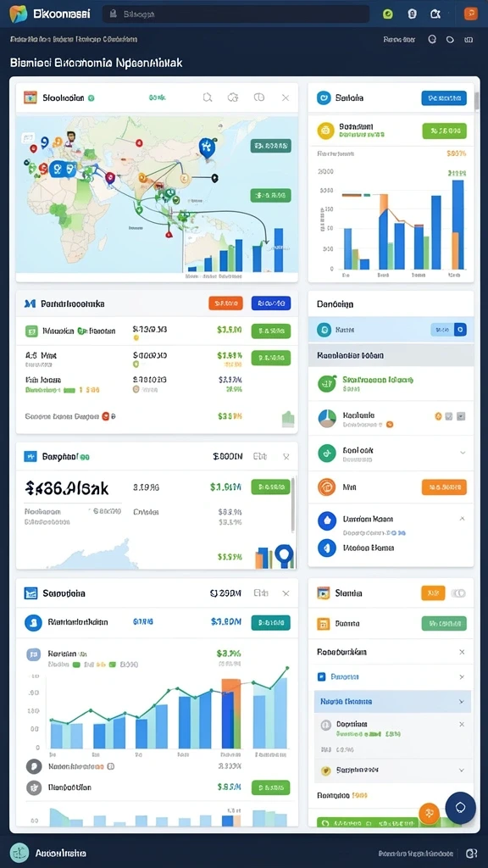The height and width of the screenshot is (868, 488).
Task: Collapse the section with the upward chevron
Action: [462, 520]
